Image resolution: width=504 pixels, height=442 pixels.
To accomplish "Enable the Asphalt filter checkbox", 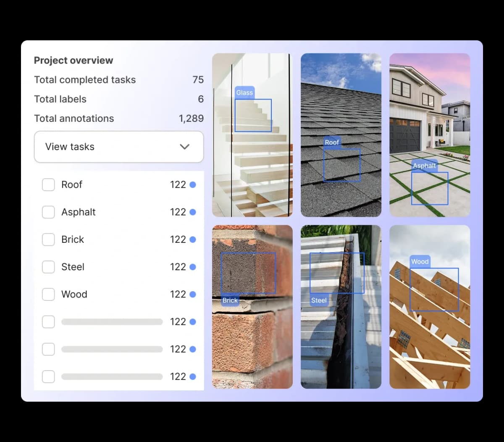I will (48, 212).
